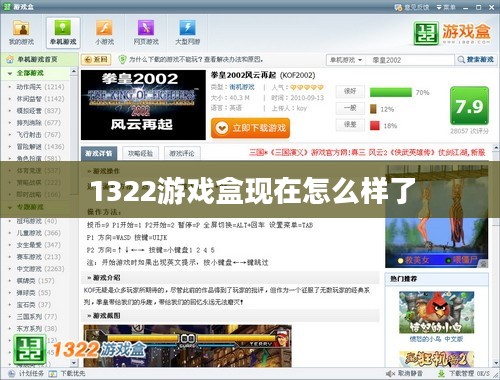
Task: Expand the 冒险解谜 (1436) category
Action: coord(40,147)
